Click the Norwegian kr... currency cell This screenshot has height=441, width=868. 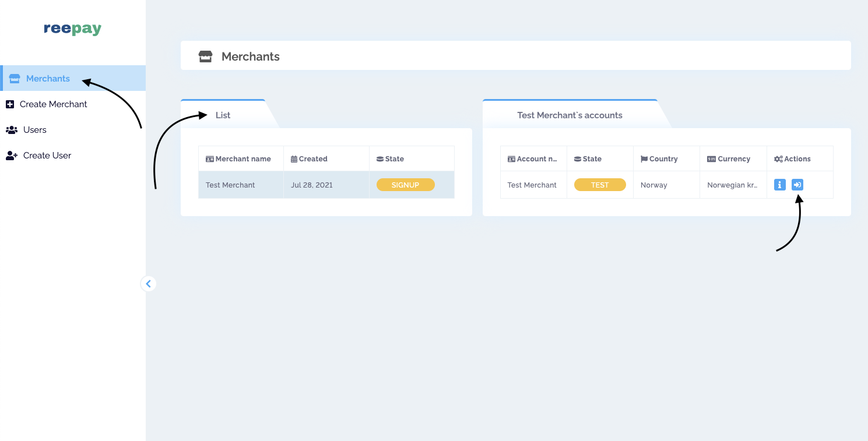pyautogui.click(x=733, y=185)
